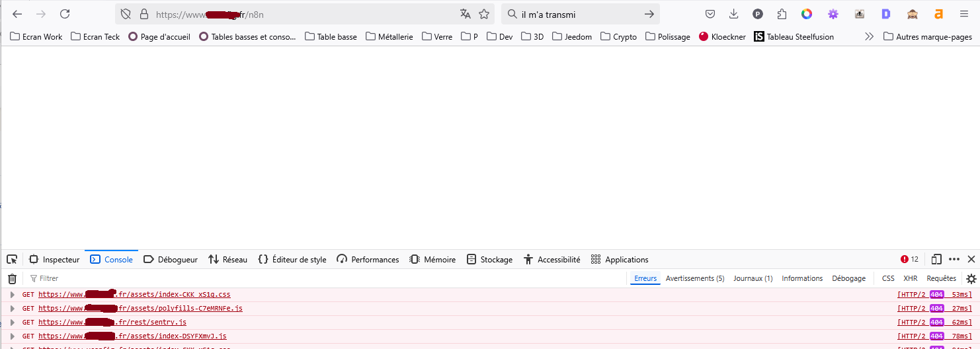Viewport: 980px width, 349px height.
Task: Switch to the Accessibilité tab
Action: tap(551, 260)
